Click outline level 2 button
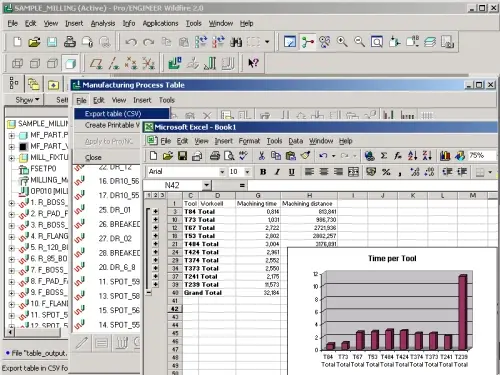500x375 pixels. pos(155,195)
